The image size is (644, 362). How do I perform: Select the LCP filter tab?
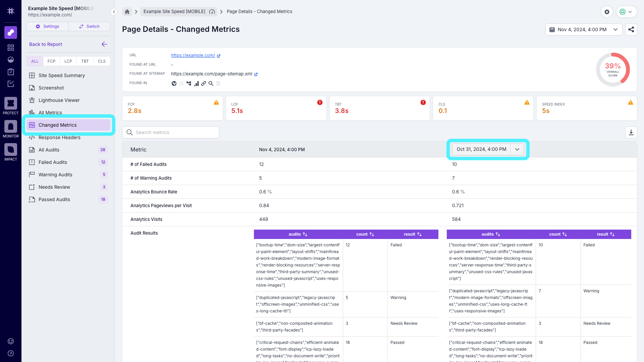(x=68, y=61)
